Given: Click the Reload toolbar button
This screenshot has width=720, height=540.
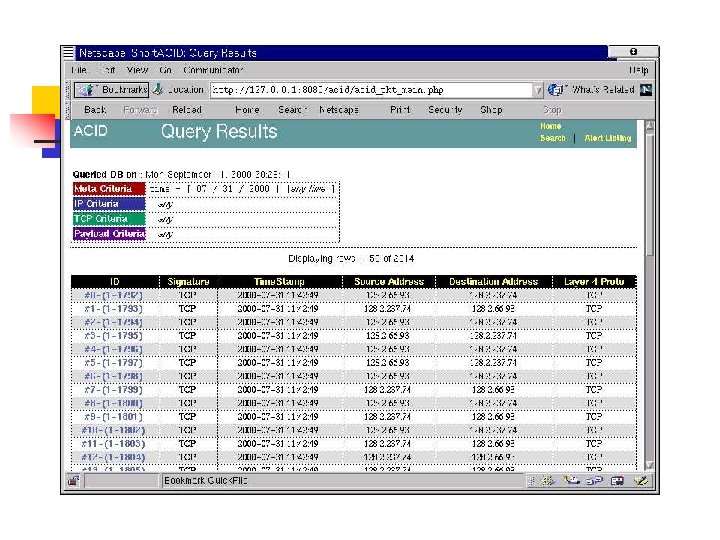Looking at the screenshot, I should coord(187,110).
